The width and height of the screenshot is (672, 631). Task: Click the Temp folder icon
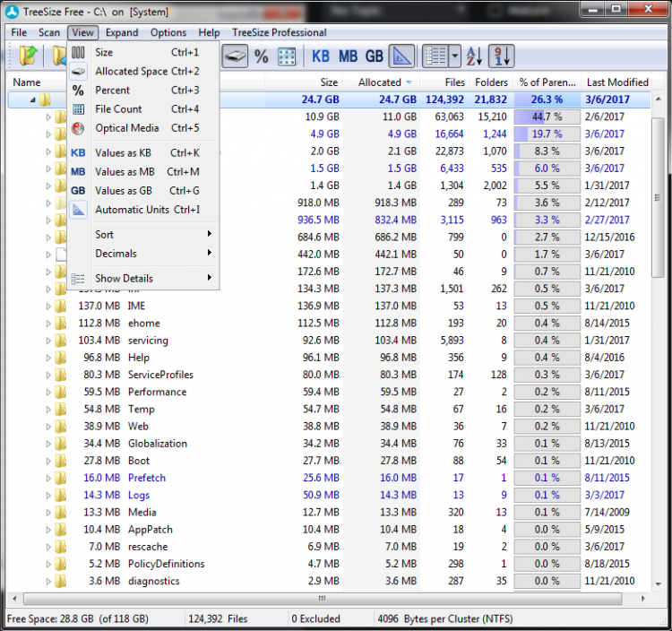pyautogui.click(x=61, y=409)
